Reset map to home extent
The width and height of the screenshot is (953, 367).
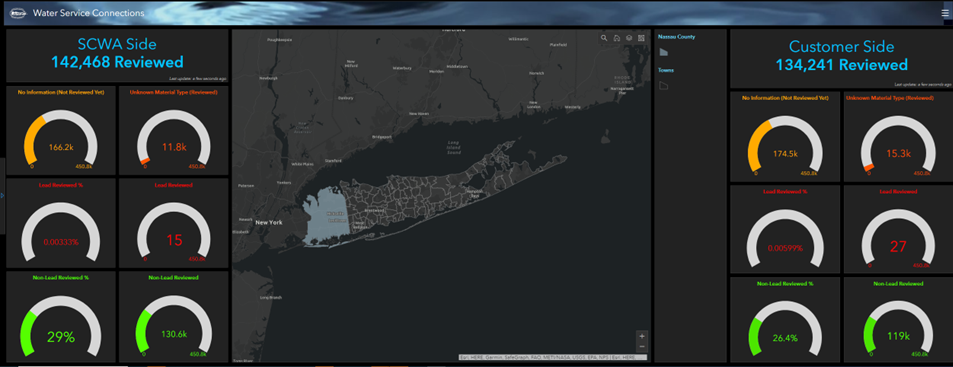(x=616, y=38)
